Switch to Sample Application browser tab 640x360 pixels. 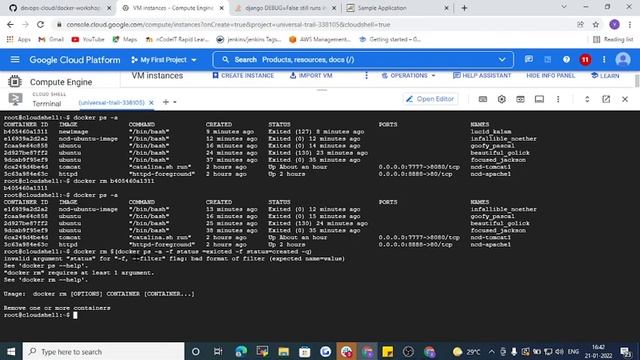pos(397,8)
